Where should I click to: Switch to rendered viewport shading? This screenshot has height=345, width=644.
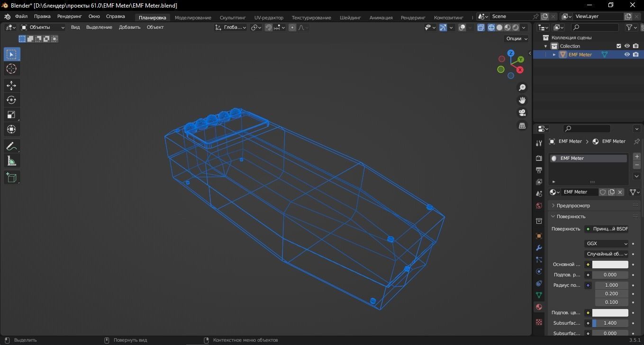point(516,27)
